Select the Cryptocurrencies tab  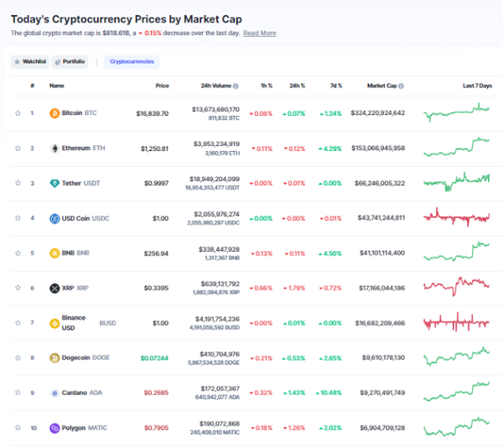click(132, 61)
